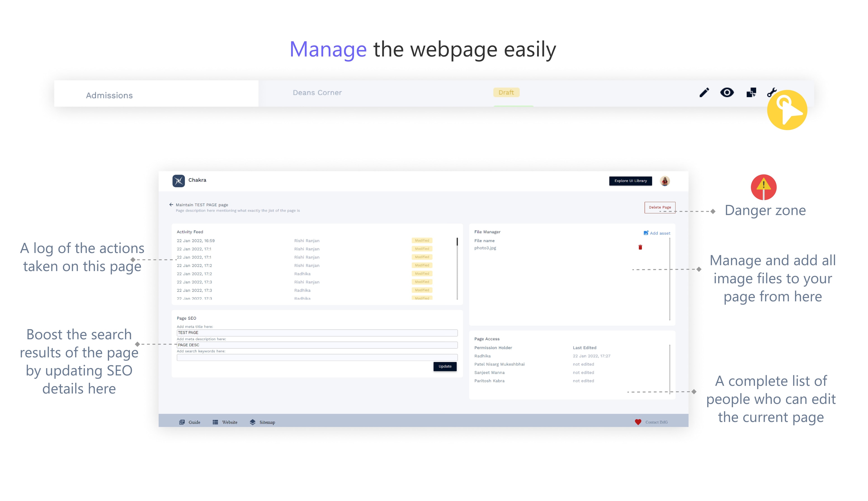Screen dimensions: 868x501
Task: Open the wrench maintenance icon
Action: point(772,92)
